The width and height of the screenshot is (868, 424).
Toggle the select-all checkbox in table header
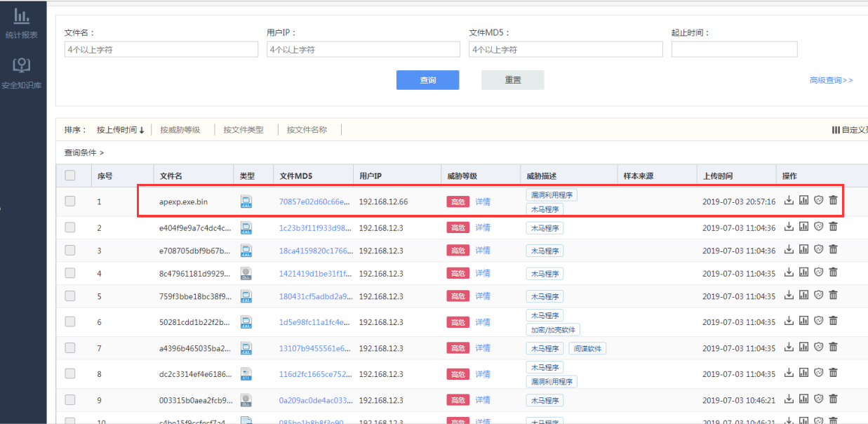70,175
